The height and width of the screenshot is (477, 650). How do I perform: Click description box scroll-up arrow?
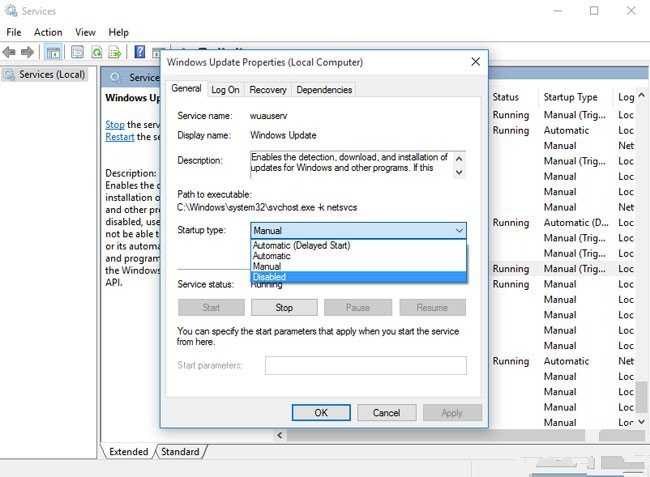(x=459, y=159)
